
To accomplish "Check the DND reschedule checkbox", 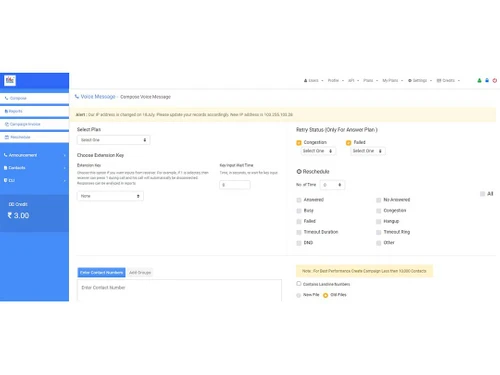I will pyautogui.click(x=299, y=243).
